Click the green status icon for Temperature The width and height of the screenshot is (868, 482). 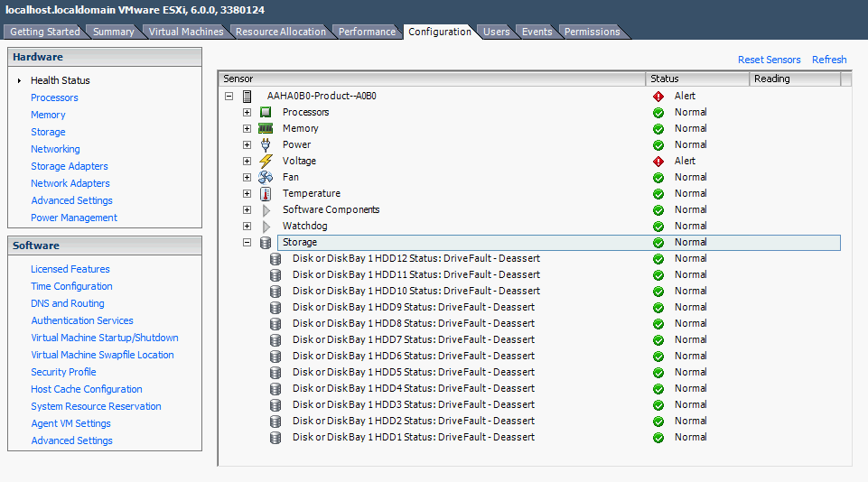(658, 194)
